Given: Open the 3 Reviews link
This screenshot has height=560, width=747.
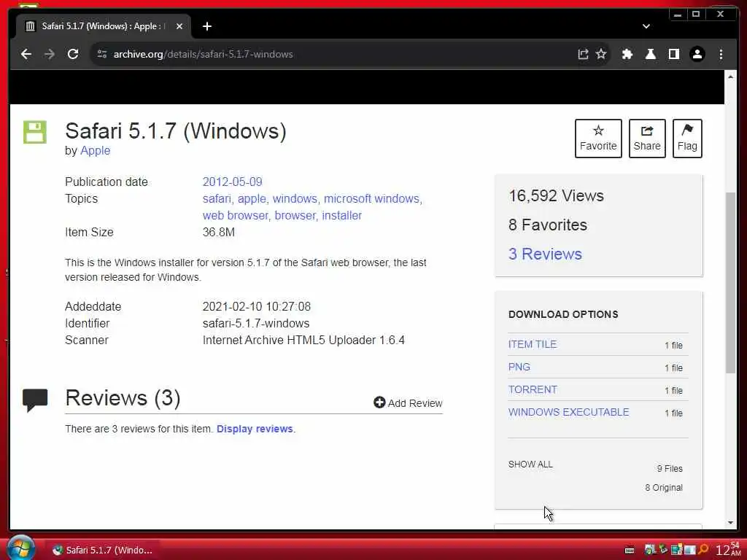Looking at the screenshot, I should point(545,254).
